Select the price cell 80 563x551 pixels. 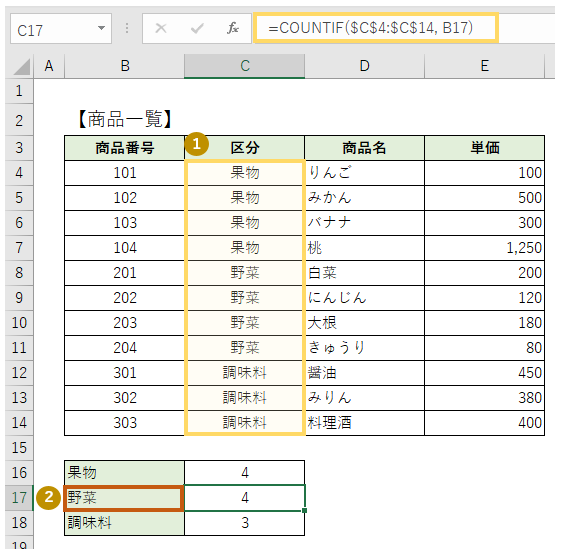(x=484, y=348)
